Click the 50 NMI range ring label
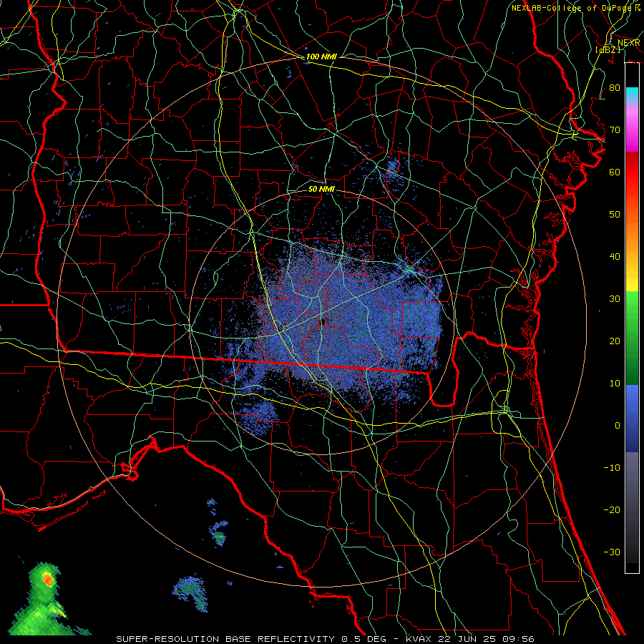 (321, 189)
